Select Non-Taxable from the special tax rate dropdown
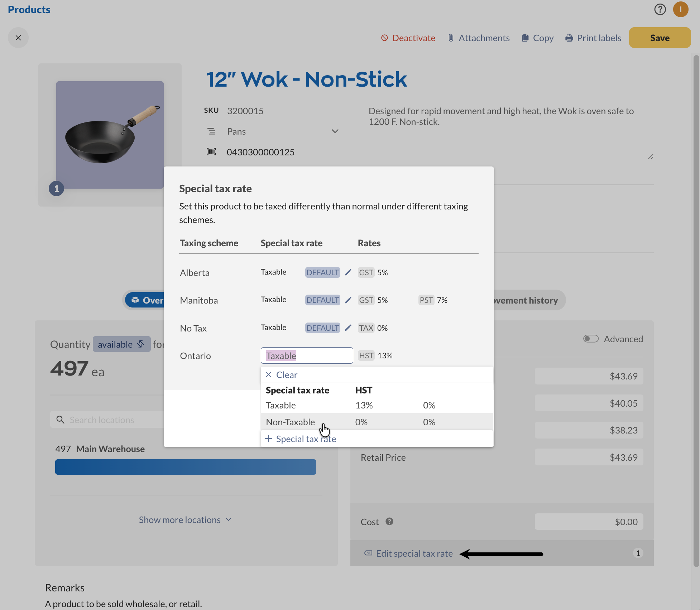 (290, 422)
